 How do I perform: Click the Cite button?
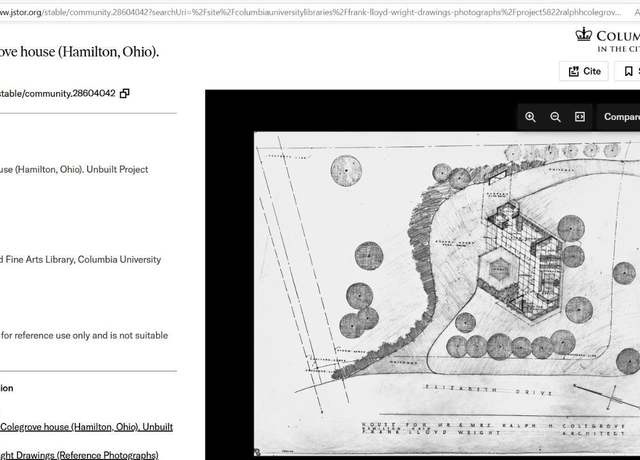pos(584,71)
